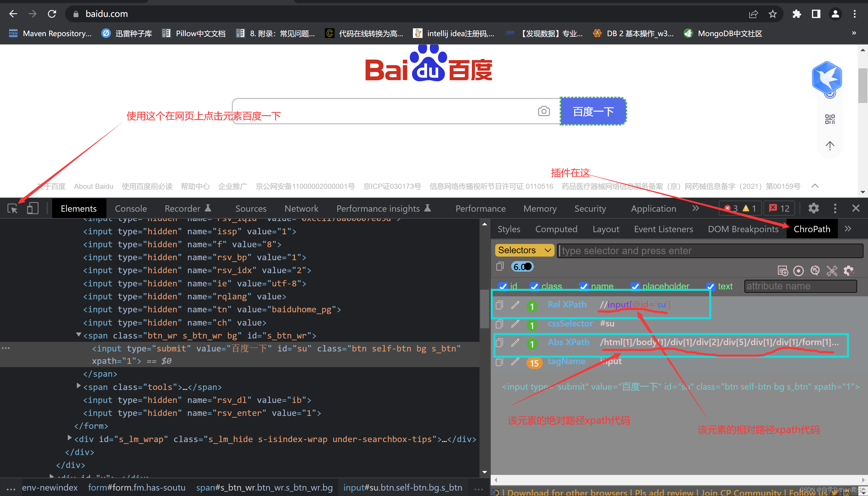Select breadcrumb span#s_btn_wr.btn_wr.s_btn_wr.bg

[264, 488]
